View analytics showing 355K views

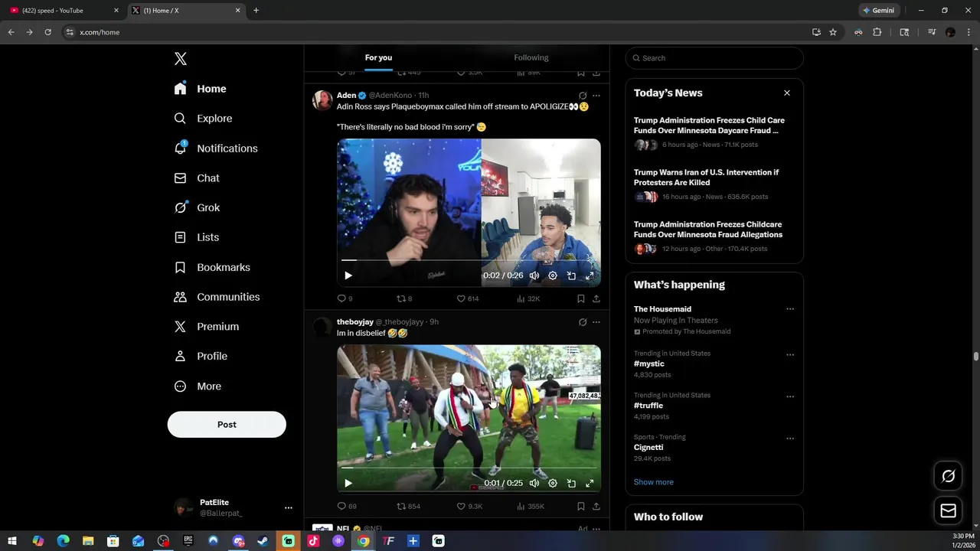[531, 506]
